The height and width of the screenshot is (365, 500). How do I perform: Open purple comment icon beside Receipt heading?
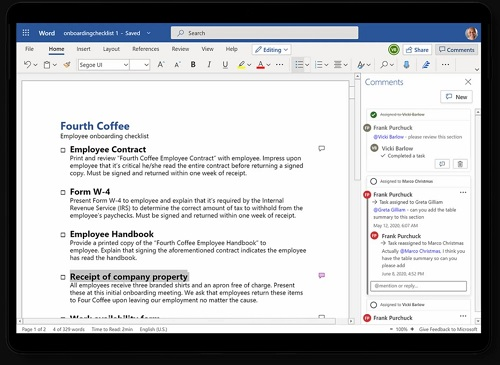click(321, 275)
